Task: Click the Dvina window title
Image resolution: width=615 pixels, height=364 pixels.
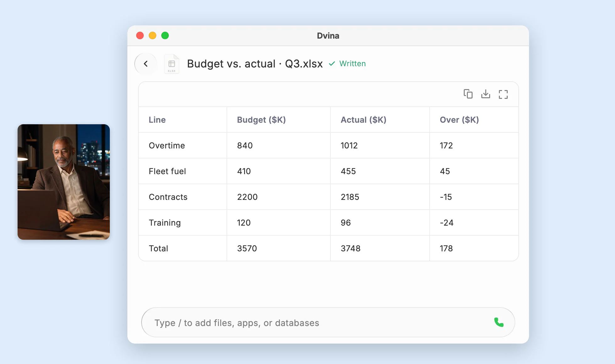Action: (328, 35)
